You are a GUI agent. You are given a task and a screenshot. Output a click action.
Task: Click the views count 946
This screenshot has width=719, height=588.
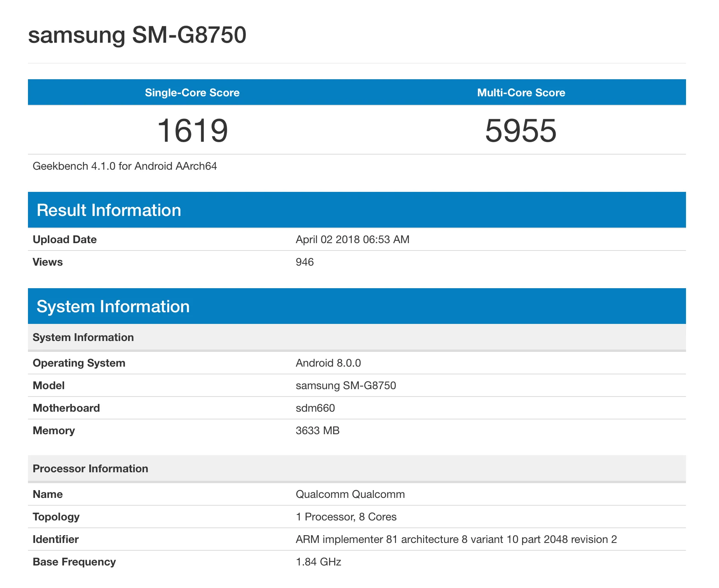tap(305, 262)
